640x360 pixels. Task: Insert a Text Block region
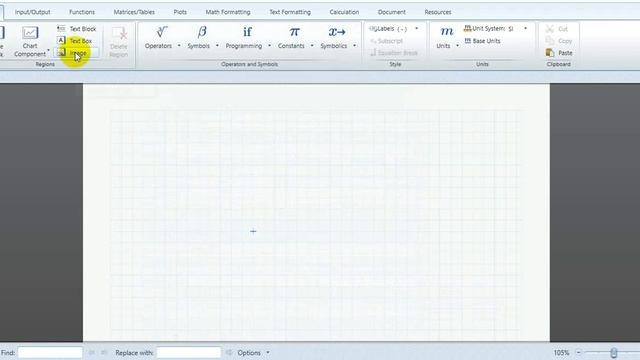[x=76, y=29]
